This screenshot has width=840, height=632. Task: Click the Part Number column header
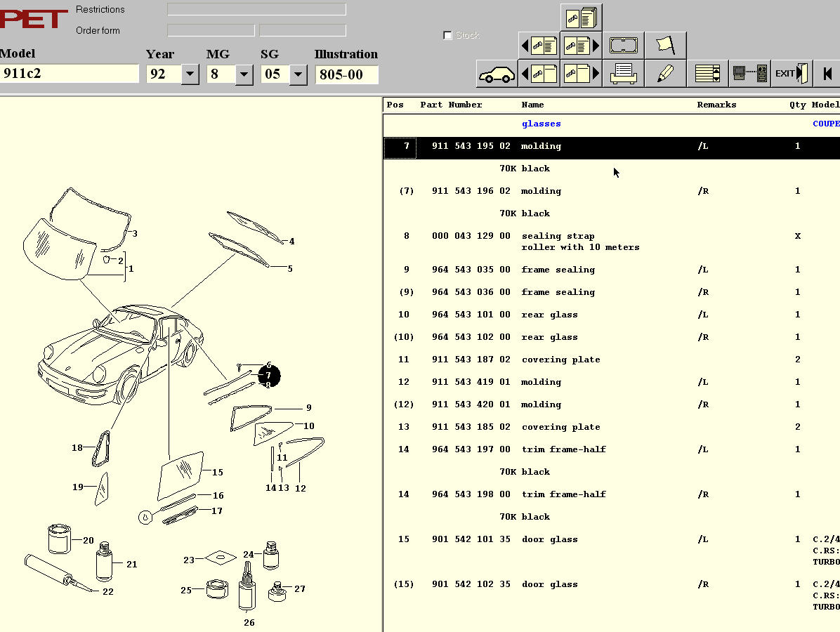point(451,105)
